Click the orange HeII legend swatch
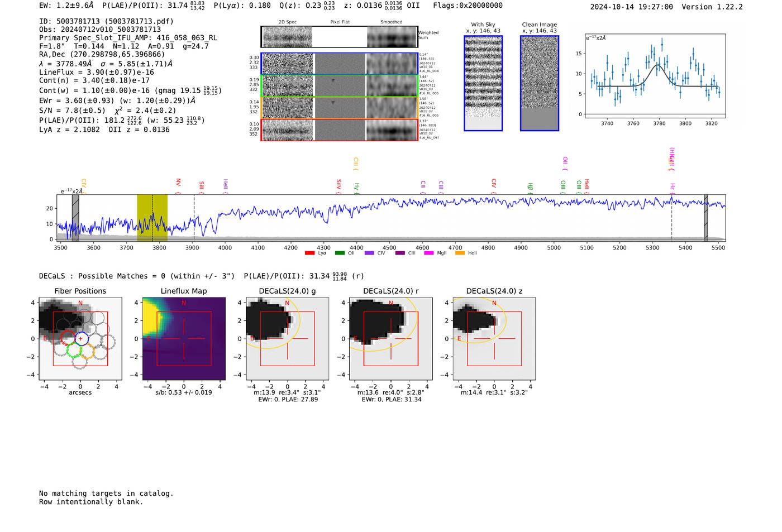 point(460,253)
